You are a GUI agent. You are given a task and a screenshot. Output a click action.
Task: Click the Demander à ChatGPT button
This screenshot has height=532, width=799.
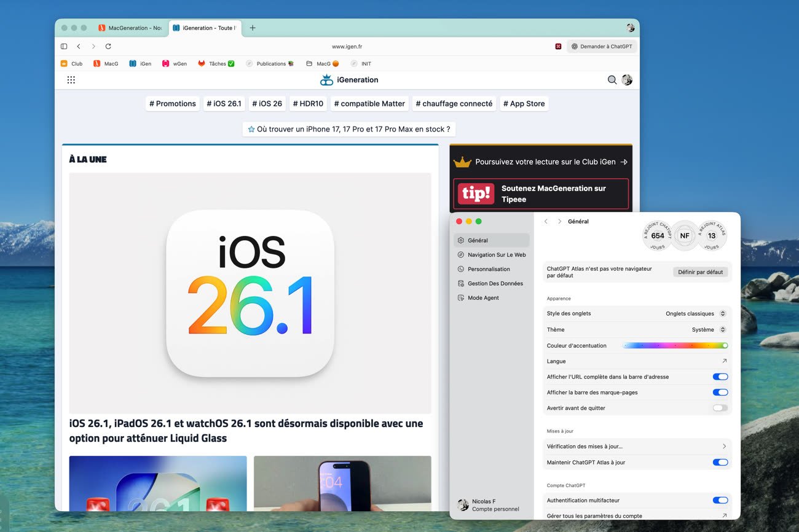click(x=601, y=46)
